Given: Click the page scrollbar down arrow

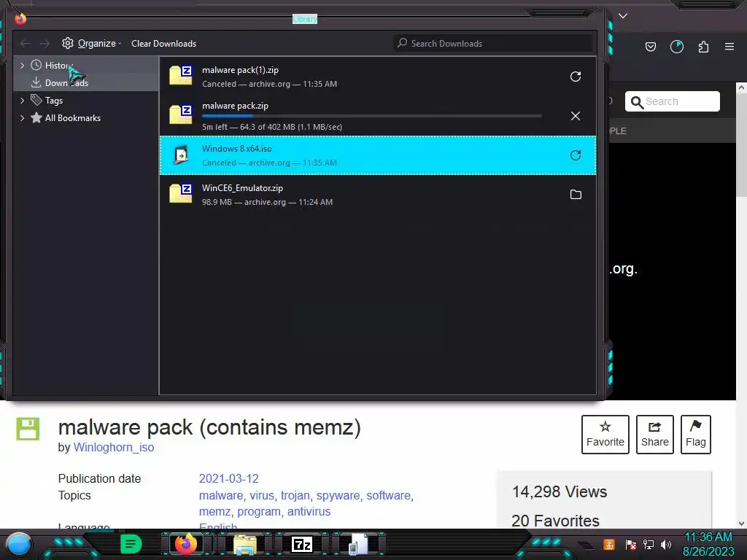Looking at the screenshot, I should point(741,524).
